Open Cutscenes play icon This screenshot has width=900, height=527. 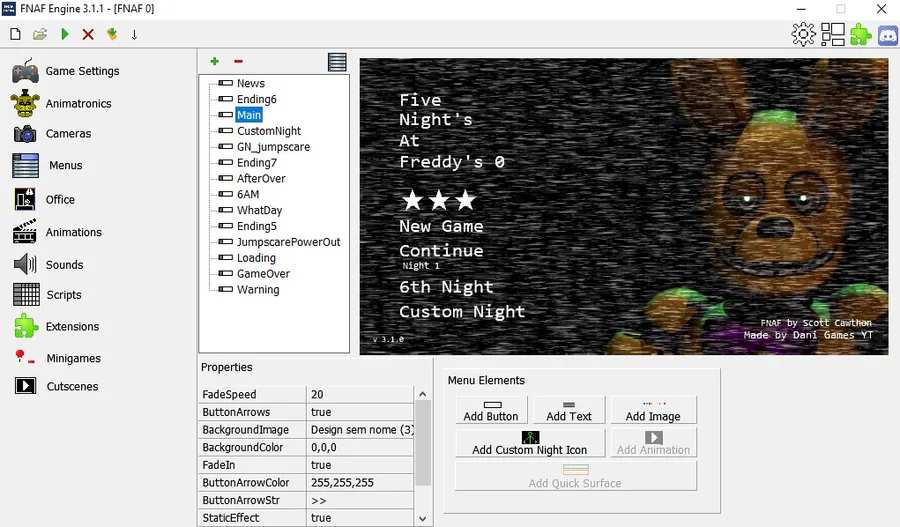(25, 386)
